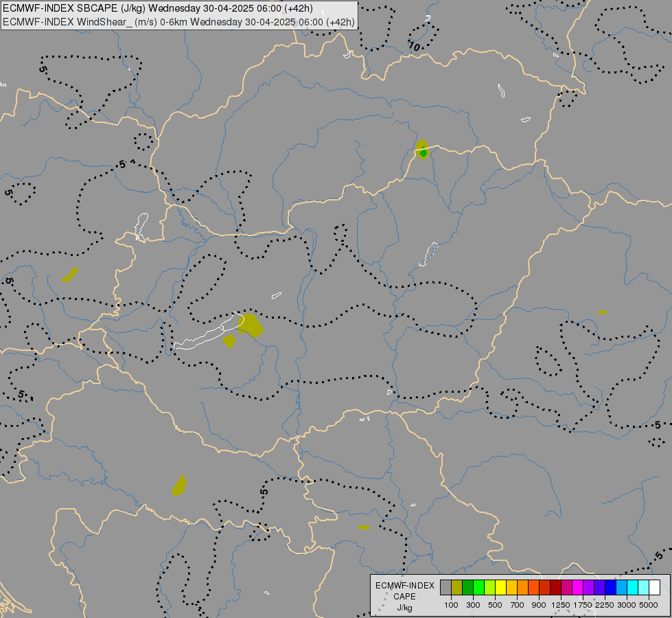This screenshot has height=618, width=672.
Task: Click the 'CAPE' label in the legend
Action: click(404, 597)
